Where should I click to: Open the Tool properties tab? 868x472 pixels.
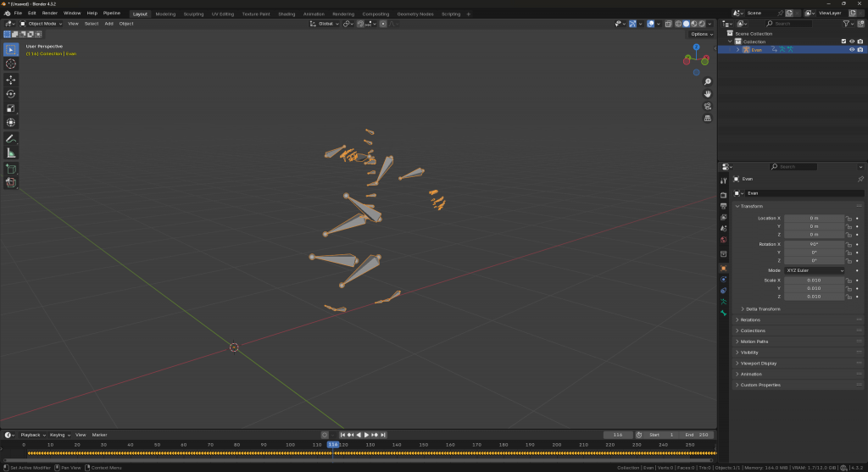pos(724,181)
